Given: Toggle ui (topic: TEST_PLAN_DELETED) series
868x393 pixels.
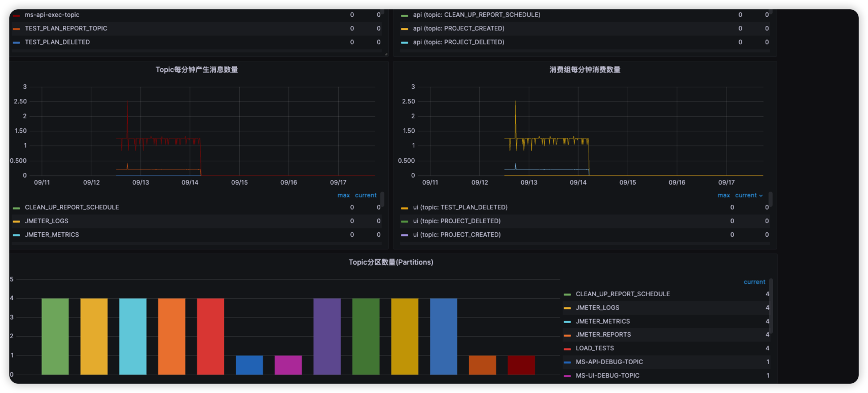Looking at the screenshot, I should pyautogui.click(x=460, y=207).
